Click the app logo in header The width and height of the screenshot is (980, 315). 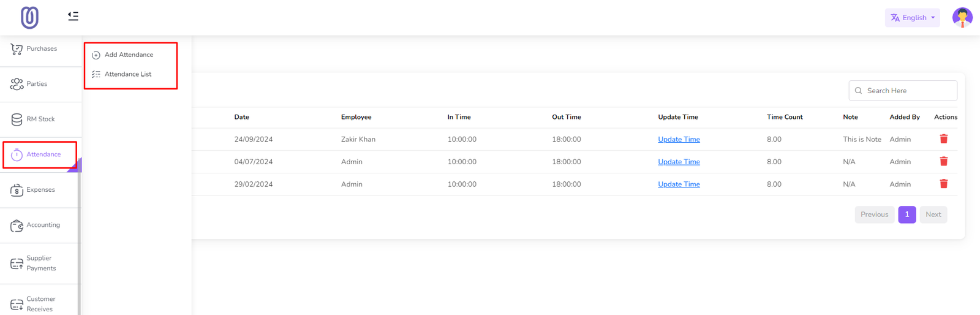tap(29, 18)
